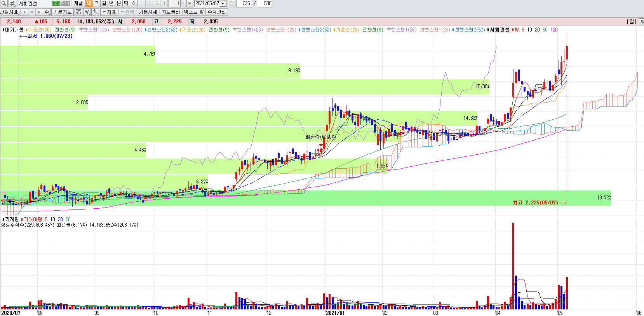Click the 4.76% volume profile label
644x316 pixels.
[150, 54]
